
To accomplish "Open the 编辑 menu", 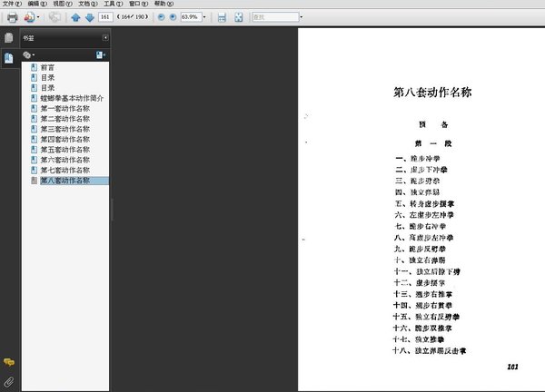I will point(37,4).
